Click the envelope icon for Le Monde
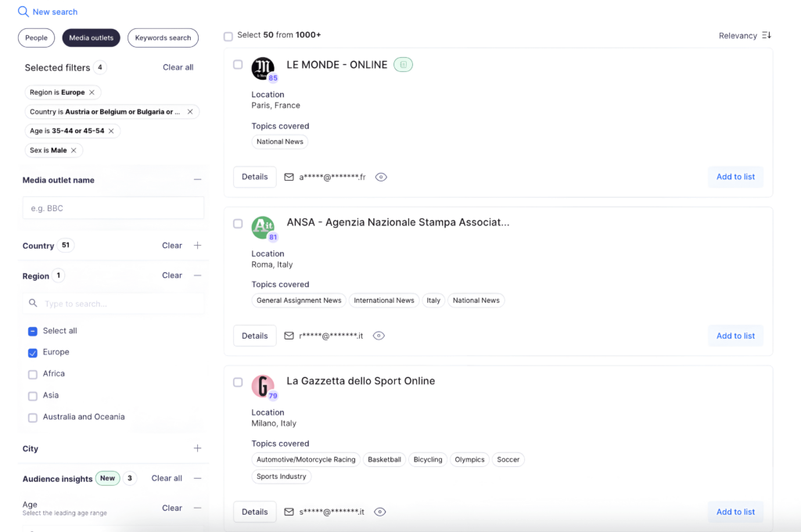The image size is (801, 532). (289, 177)
